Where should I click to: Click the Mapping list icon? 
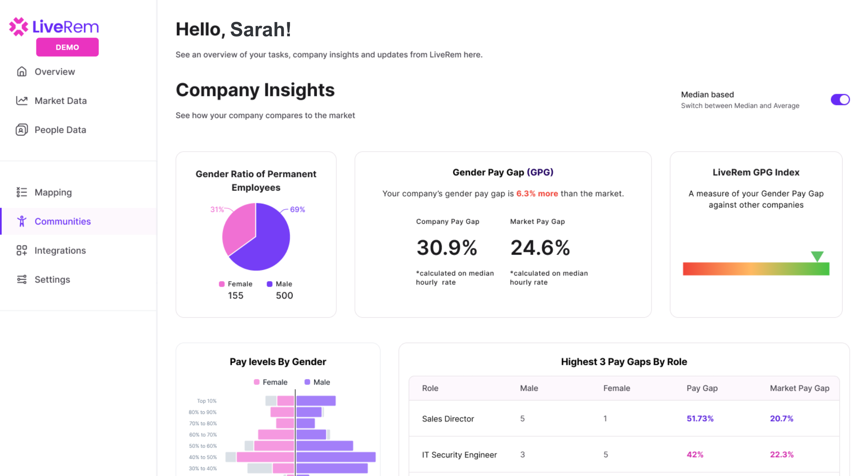22,192
